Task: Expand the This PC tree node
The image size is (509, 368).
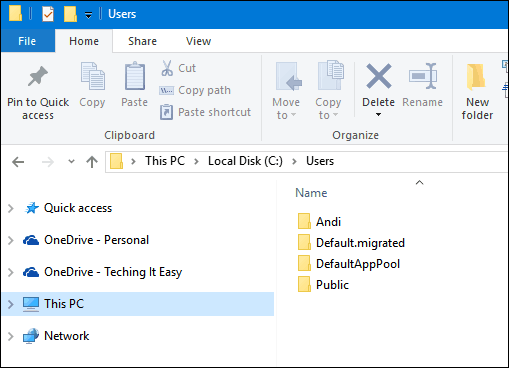Action: point(11,304)
